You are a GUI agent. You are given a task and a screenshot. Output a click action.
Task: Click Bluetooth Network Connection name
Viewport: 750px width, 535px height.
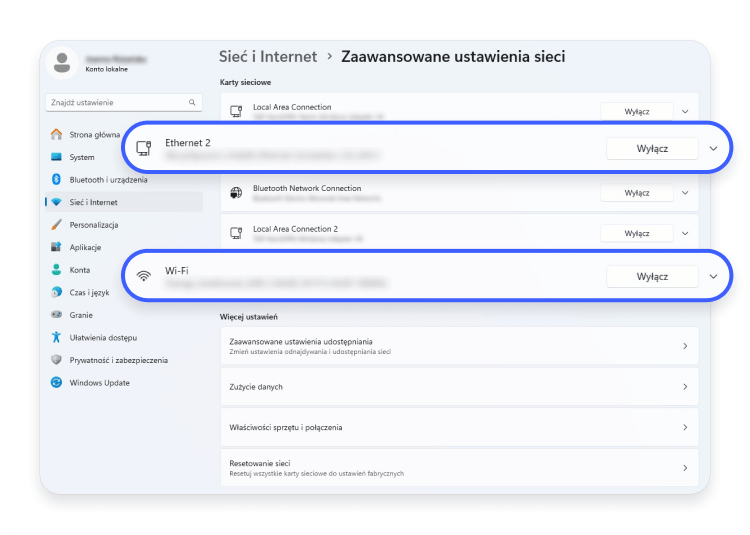point(307,188)
